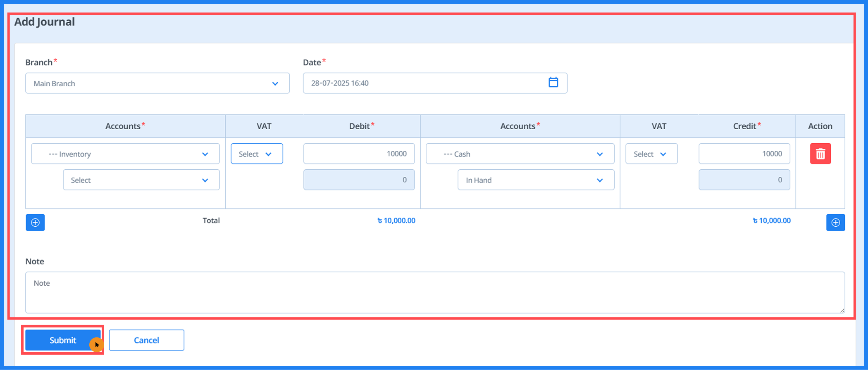868x370 pixels.
Task: Open the calendar date picker icon
Action: click(553, 83)
